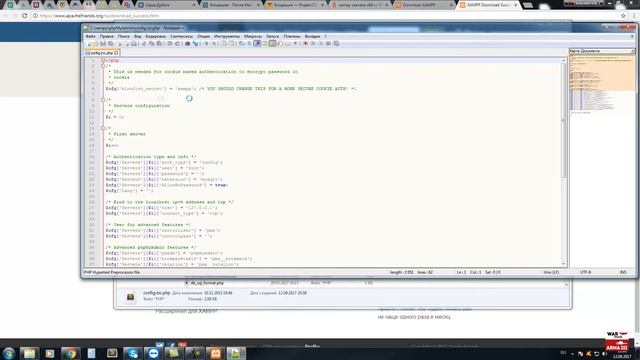Screen dimensions: 640x360
Task: Open the Макросы menu
Action: (253, 36)
